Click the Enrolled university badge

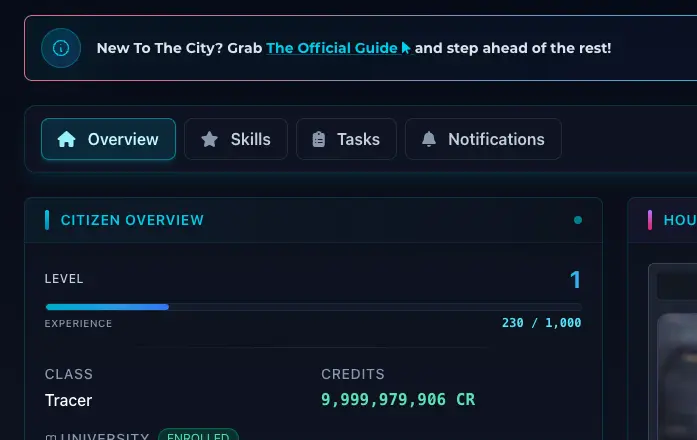pos(198,436)
